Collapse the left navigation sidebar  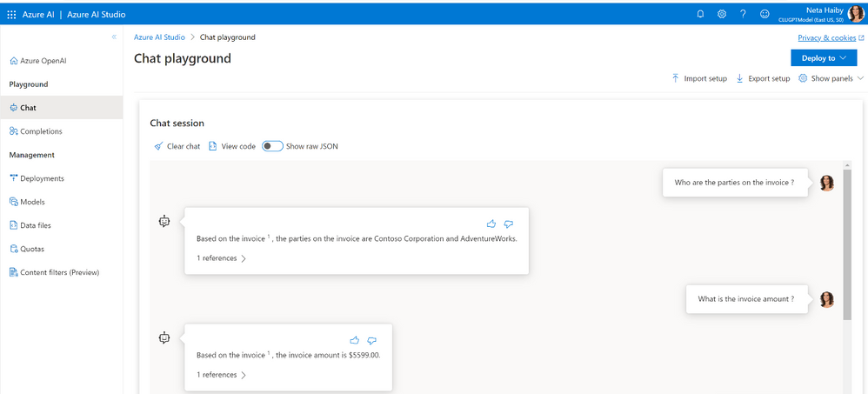(114, 37)
